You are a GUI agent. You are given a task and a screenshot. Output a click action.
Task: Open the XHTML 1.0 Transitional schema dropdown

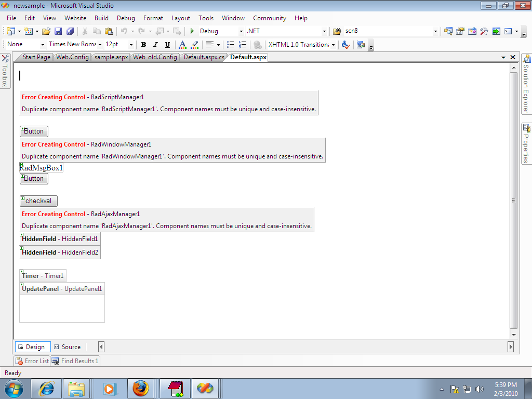pyautogui.click(x=333, y=45)
